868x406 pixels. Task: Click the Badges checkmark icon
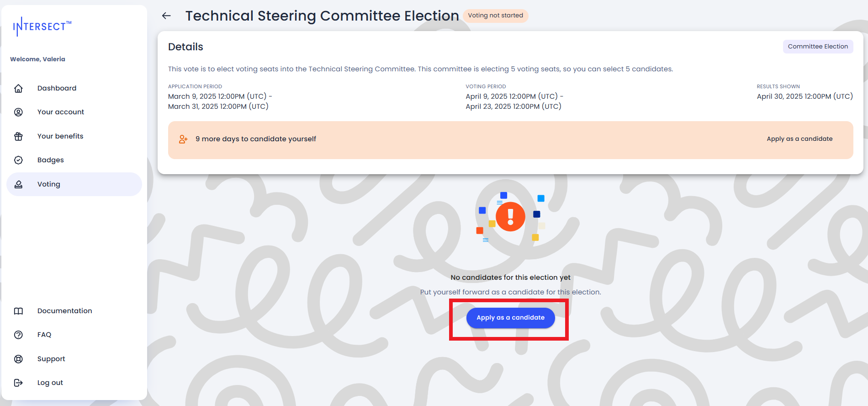[18, 160]
